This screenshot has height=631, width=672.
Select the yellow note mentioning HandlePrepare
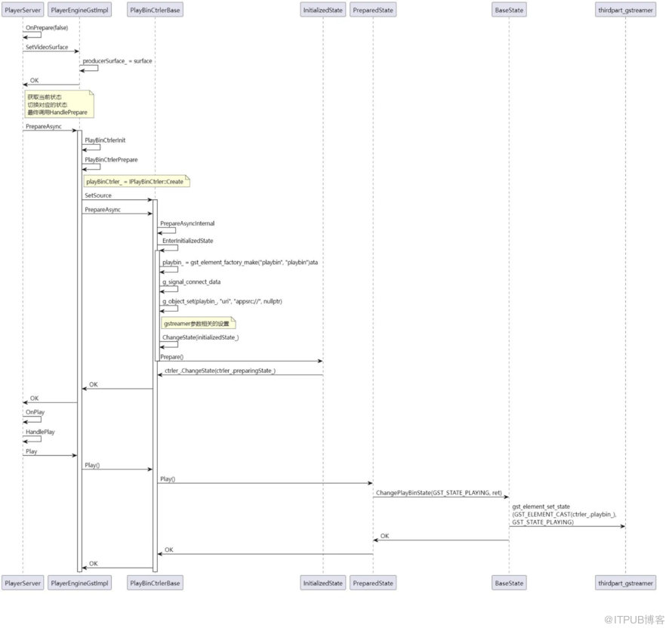coord(59,104)
